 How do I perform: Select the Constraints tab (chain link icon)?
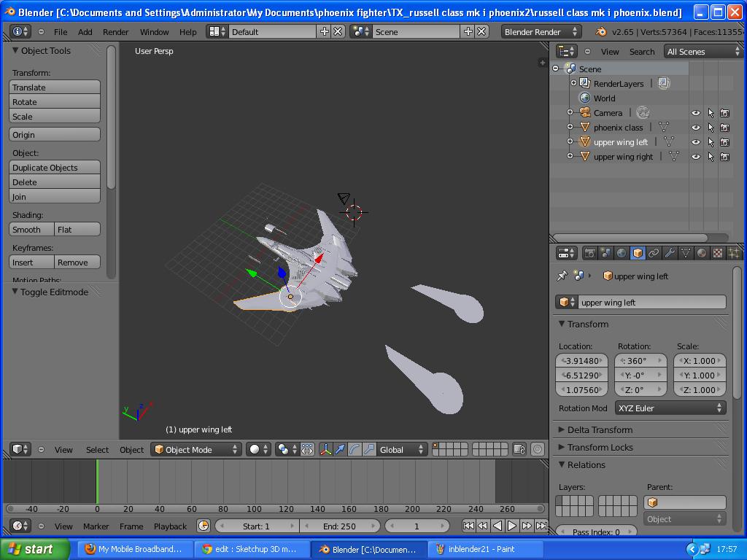tap(654, 253)
